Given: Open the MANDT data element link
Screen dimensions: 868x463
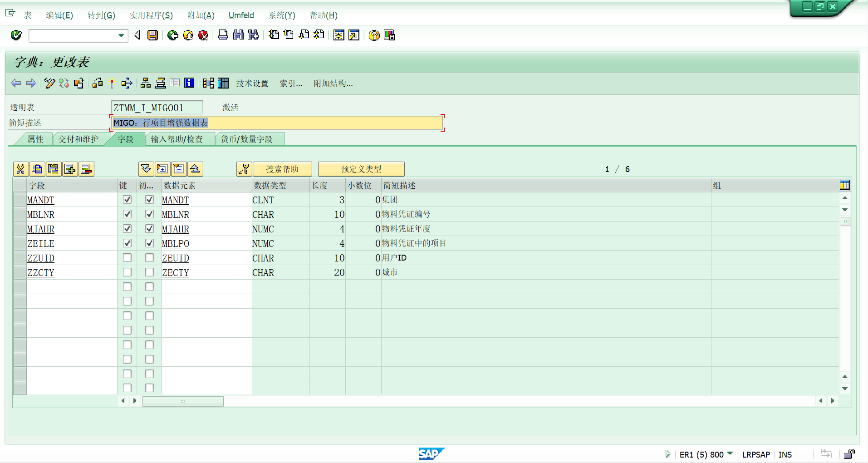Looking at the screenshot, I should coord(175,200).
